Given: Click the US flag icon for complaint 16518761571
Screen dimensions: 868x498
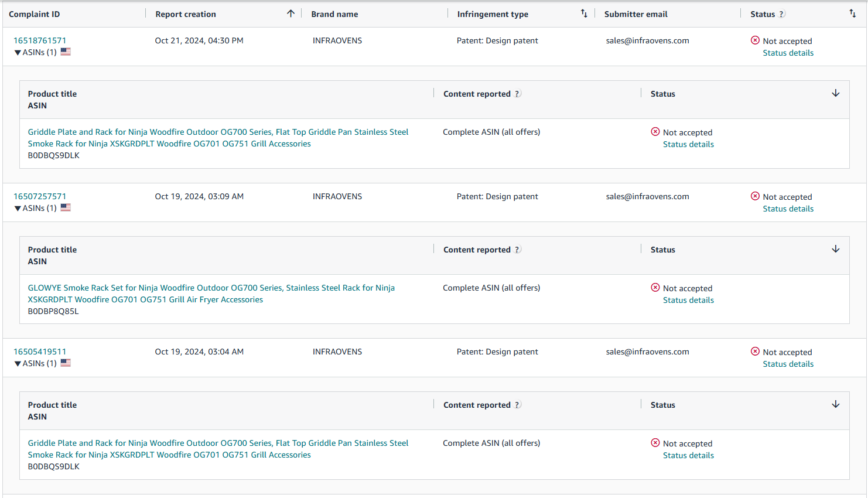Looking at the screenshot, I should pyautogui.click(x=66, y=52).
